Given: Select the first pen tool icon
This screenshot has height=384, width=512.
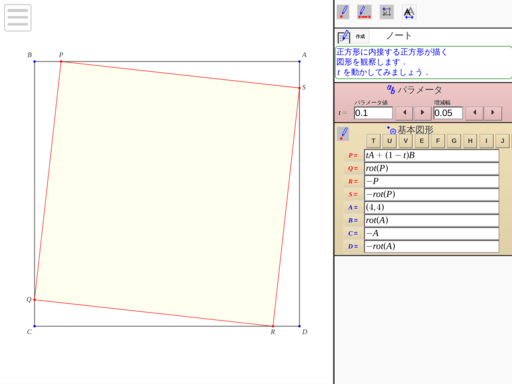Looking at the screenshot, I should click(x=343, y=12).
